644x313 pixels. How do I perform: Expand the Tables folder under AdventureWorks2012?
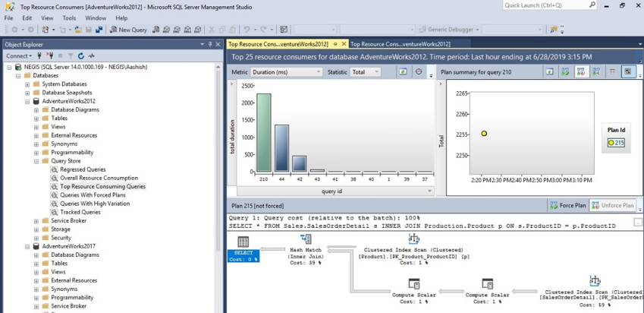tap(36, 119)
